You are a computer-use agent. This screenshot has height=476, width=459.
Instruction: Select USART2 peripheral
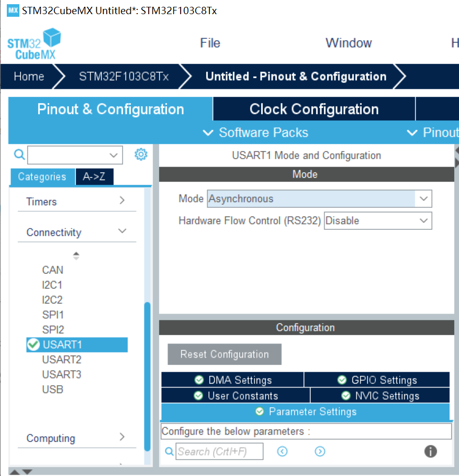[62, 359]
